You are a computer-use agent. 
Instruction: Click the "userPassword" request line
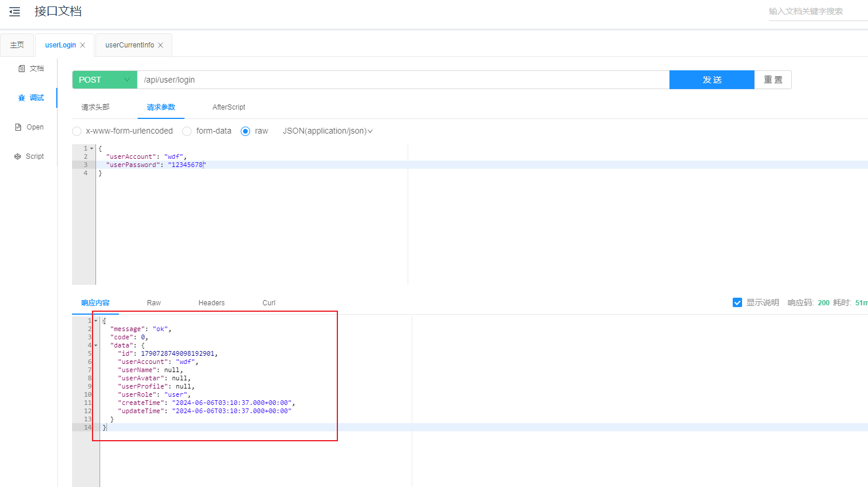coord(156,165)
